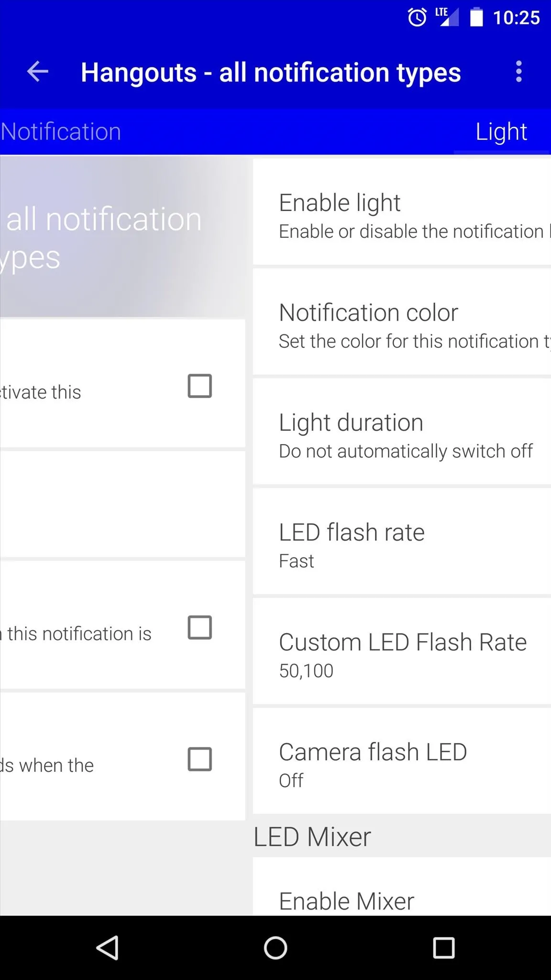
Task: Tick the checkbox next to 'ds when the'
Action: tap(200, 759)
